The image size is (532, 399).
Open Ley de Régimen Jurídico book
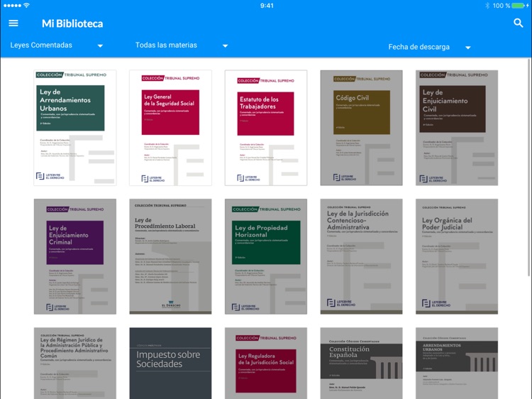point(75,363)
